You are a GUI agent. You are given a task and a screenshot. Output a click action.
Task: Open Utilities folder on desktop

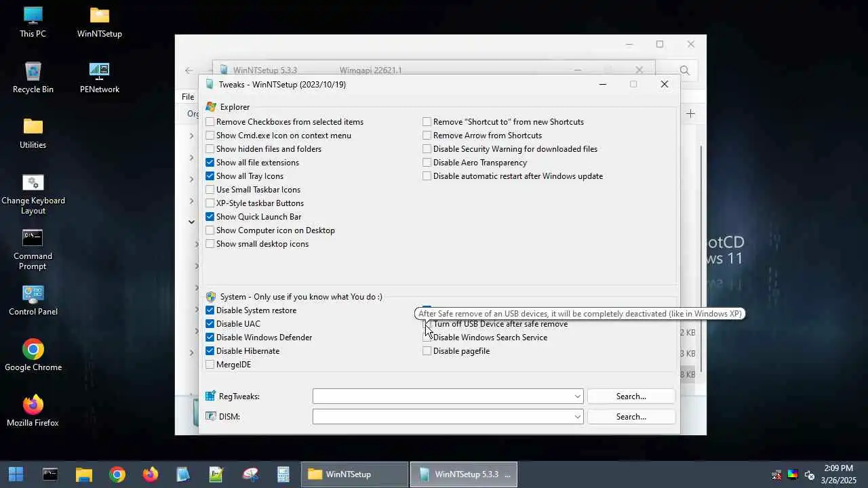(x=33, y=134)
